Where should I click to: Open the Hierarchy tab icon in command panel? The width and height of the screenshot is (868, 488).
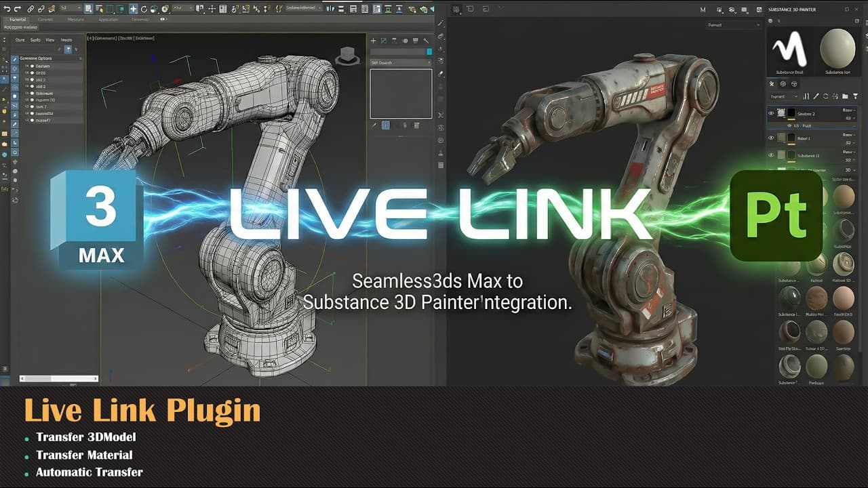pyautogui.click(x=394, y=41)
